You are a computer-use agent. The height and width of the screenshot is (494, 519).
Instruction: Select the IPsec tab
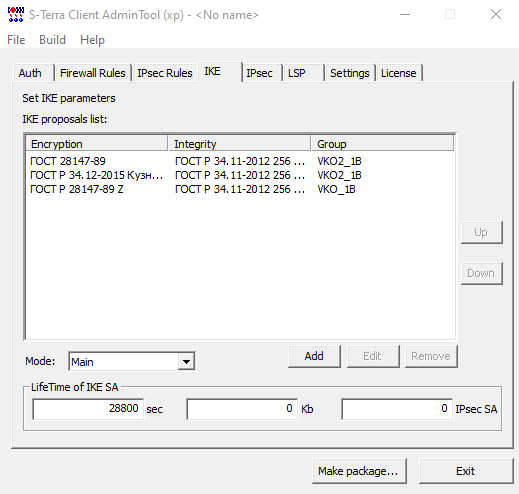pyautogui.click(x=259, y=73)
